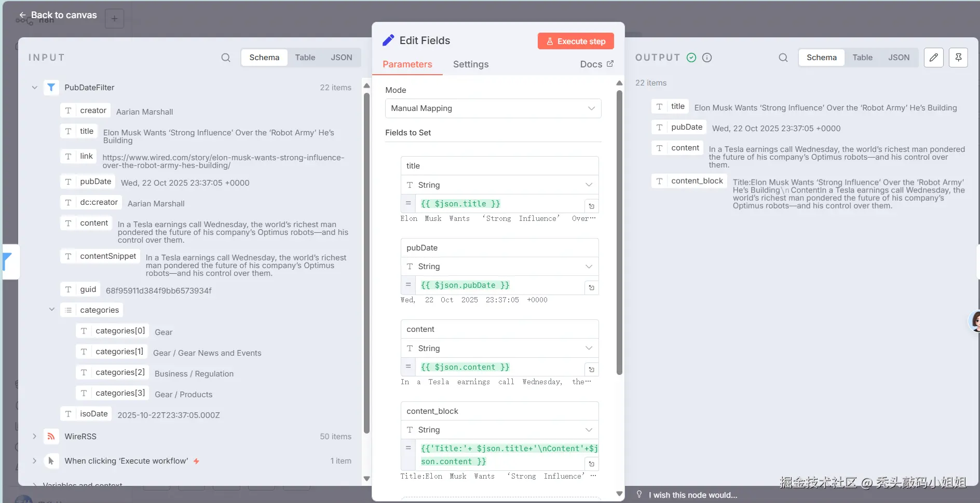The height and width of the screenshot is (503, 980).
Task: Click the lightning bolt trigger icon
Action: [x=196, y=461]
